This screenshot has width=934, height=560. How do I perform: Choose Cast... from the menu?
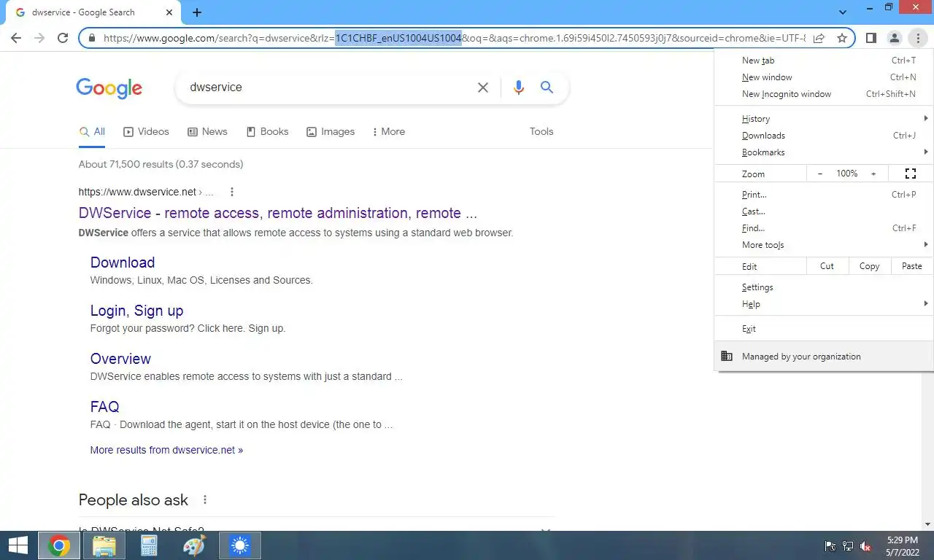tap(824, 211)
